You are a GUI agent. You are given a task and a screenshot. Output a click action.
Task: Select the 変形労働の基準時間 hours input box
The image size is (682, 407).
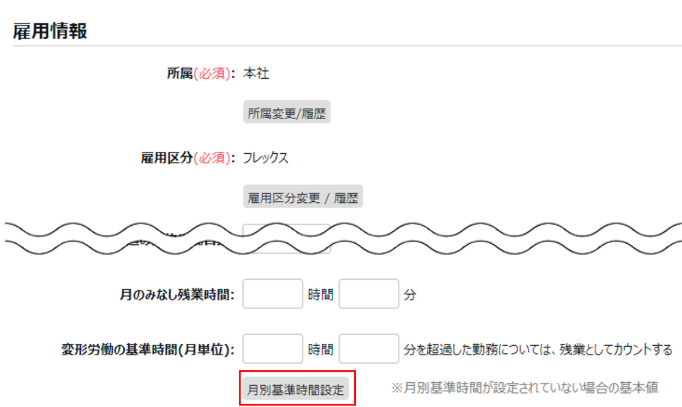click(272, 349)
